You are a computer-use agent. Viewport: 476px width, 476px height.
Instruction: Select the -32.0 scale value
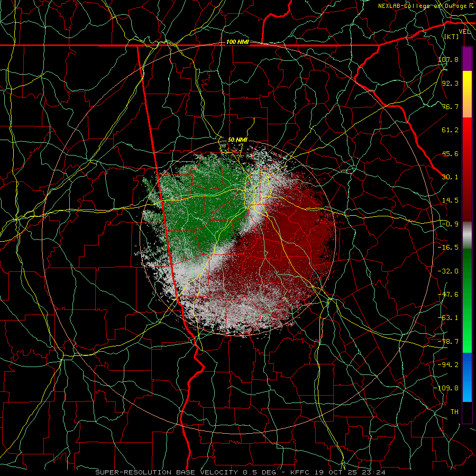[448, 271]
